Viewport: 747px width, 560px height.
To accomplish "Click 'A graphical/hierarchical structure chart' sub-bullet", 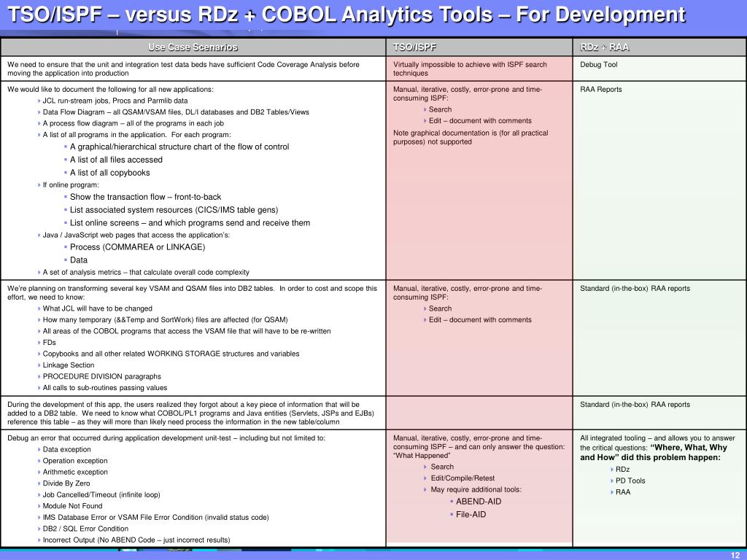I will (x=179, y=147).
